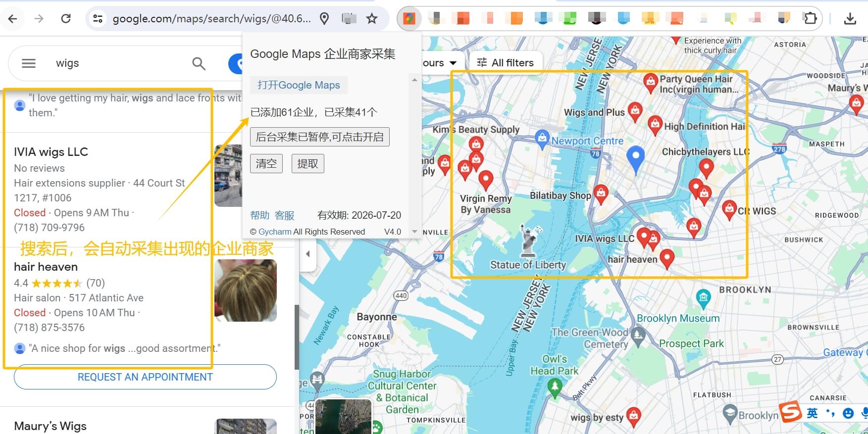Open the Google Maps hamburger menu
The width and height of the screenshot is (868, 434).
29,63
